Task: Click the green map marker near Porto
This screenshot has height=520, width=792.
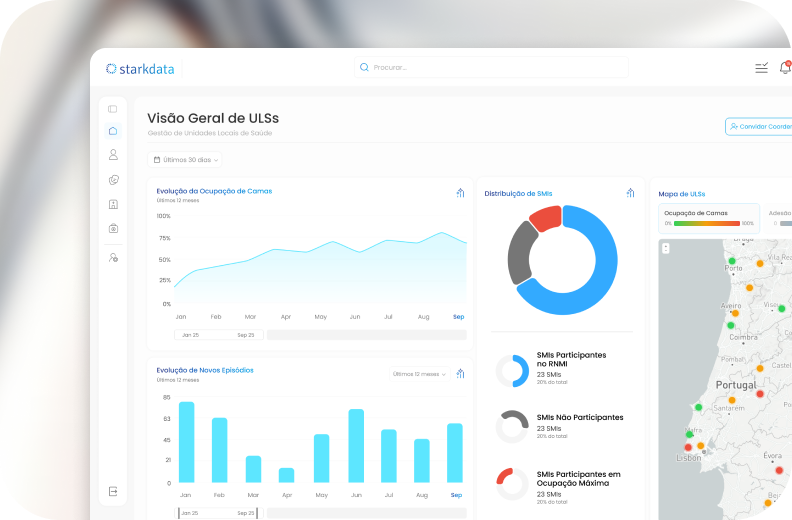Action: coord(732,261)
